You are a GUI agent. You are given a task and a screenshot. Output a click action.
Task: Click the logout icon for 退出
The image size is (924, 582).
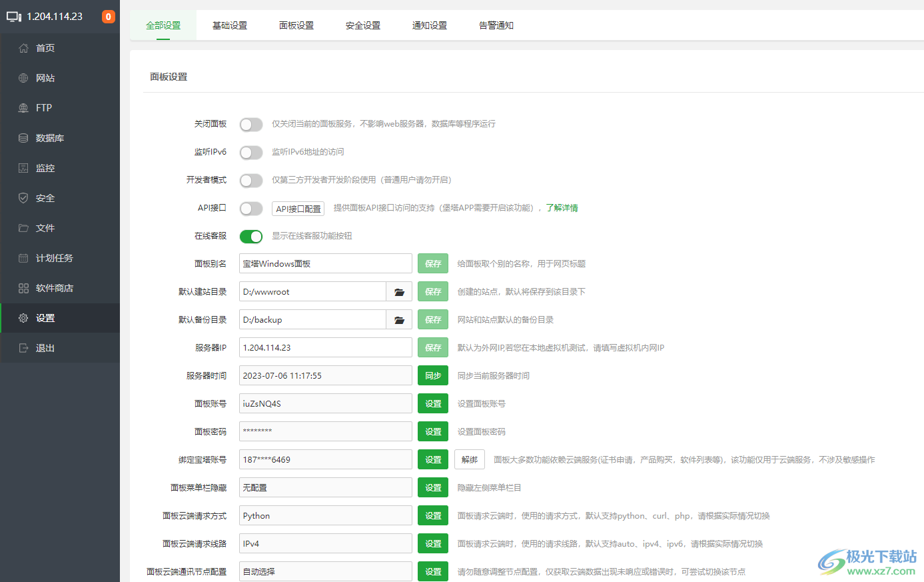(23, 348)
